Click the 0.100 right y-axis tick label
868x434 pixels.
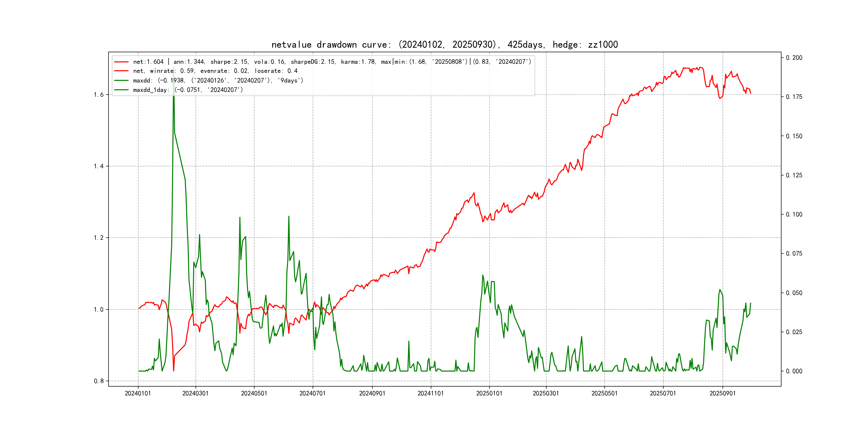point(794,215)
